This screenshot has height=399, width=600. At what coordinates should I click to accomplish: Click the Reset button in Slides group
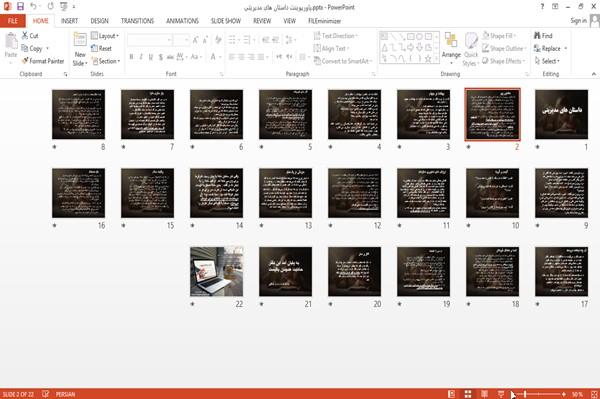click(102, 48)
